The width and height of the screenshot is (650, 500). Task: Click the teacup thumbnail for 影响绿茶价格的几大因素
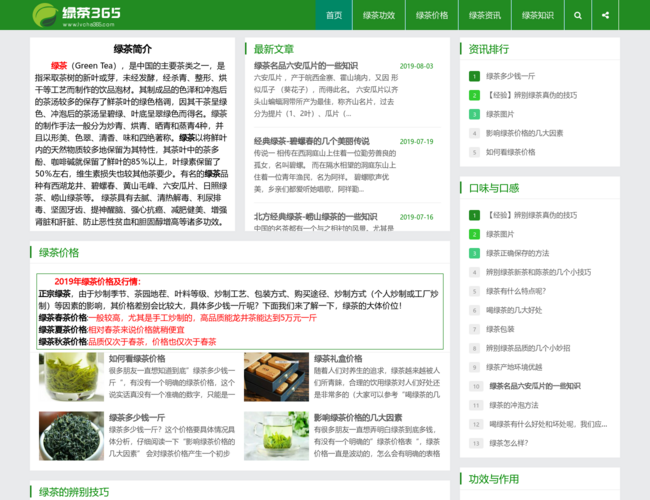(276, 436)
